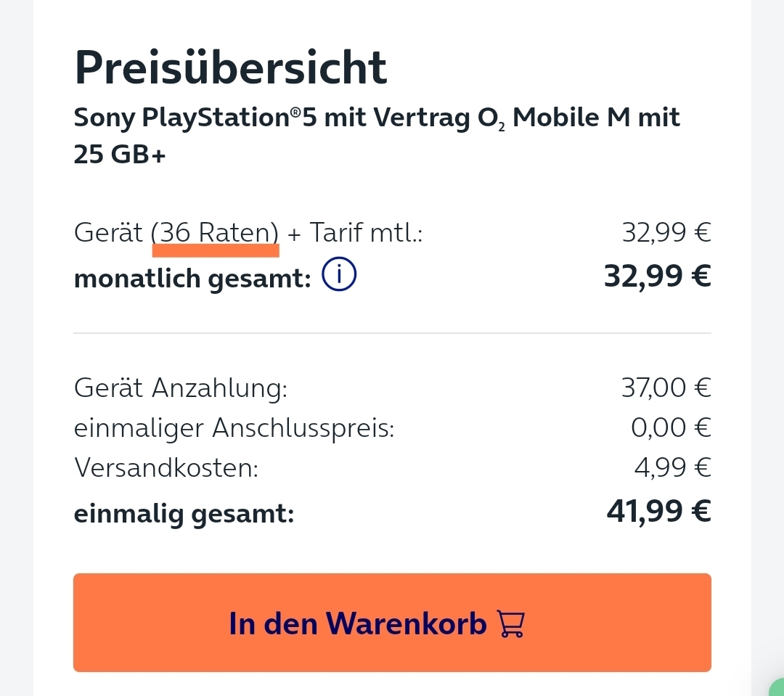
Task: Click the Preisübersicht heading
Action: [x=231, y=67]
